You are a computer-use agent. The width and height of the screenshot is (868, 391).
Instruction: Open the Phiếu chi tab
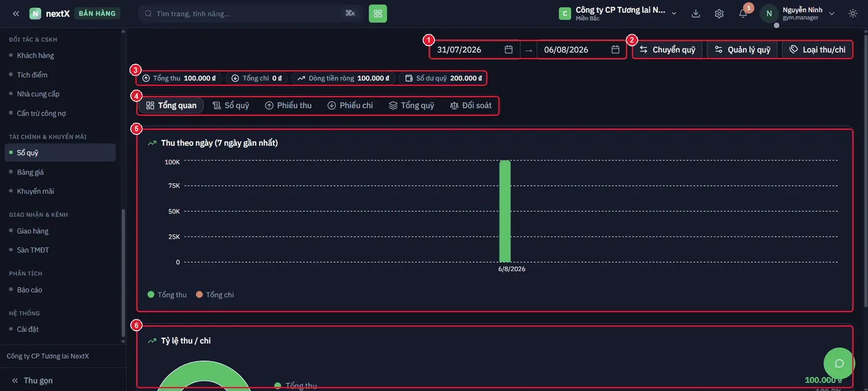click(x=350, y=105)
